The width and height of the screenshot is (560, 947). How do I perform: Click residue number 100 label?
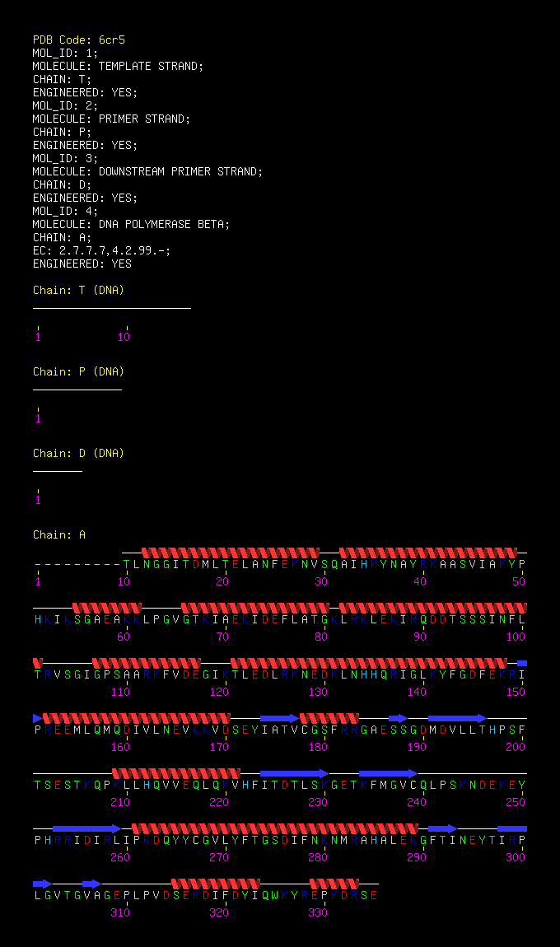click(x=516, y=637)
